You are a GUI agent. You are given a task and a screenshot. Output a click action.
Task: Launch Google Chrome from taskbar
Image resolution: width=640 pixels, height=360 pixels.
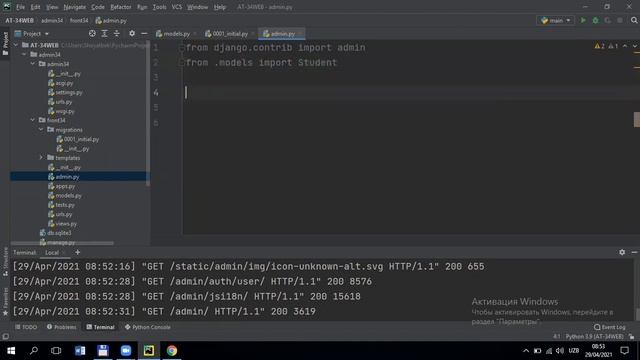(172, 351)
